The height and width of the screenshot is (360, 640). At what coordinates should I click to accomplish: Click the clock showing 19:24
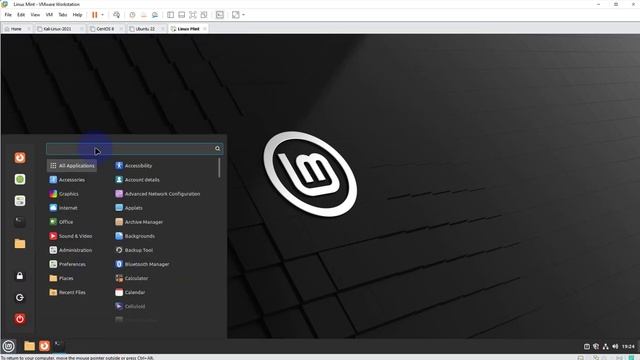coord(628,347)
